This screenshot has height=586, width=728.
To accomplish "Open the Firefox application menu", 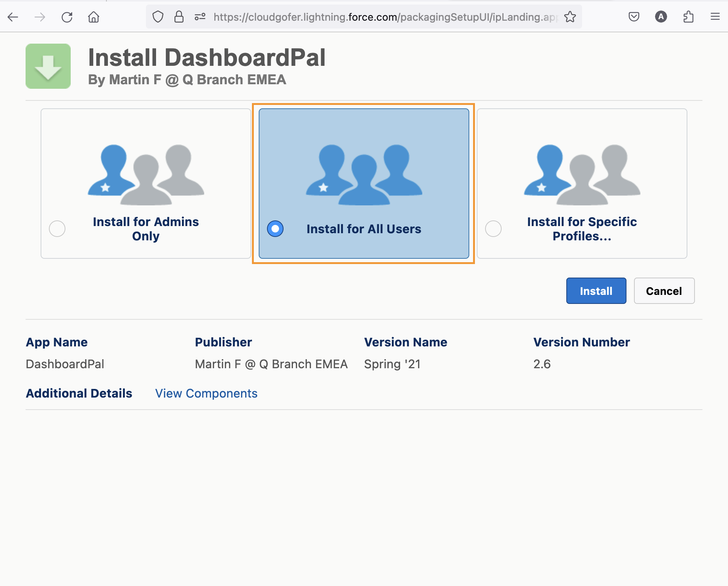I will point(715,17).
